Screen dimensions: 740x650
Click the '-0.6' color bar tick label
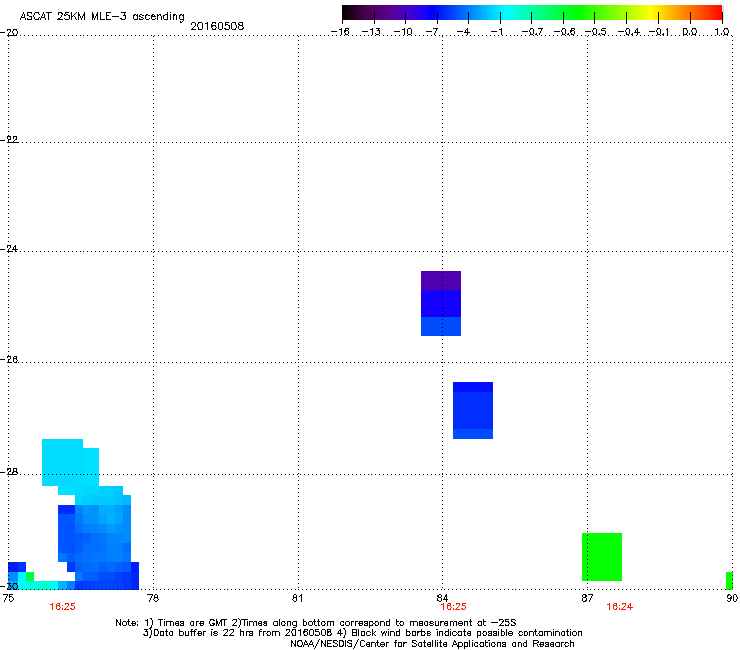(564, 32)
